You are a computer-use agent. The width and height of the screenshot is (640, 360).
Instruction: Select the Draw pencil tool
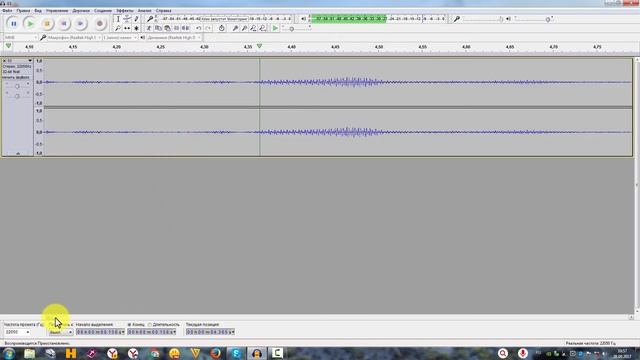pyautogui.click(x=136, y=19)
